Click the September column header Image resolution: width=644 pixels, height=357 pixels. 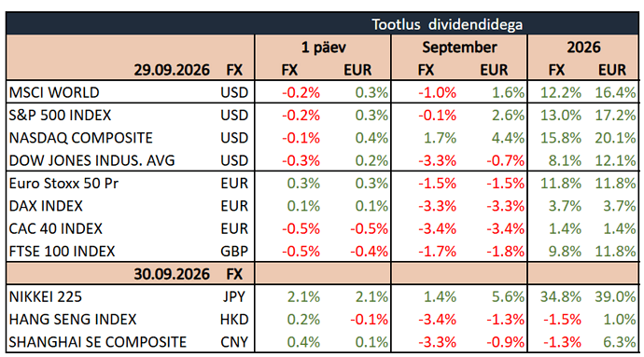click(459, 48)
